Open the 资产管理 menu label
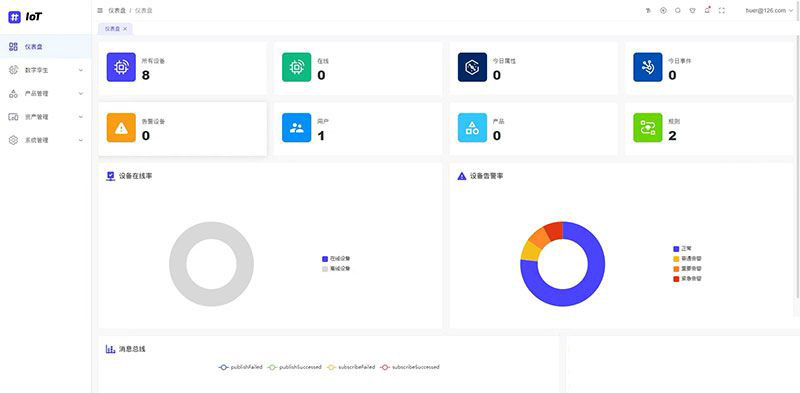Screen dimensions: 800x393 point(36,117)
